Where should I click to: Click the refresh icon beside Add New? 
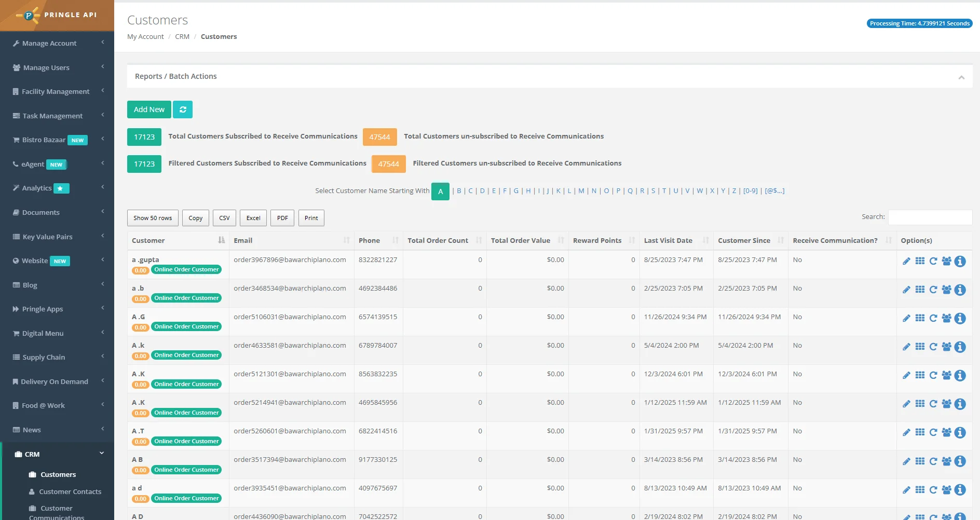(183, 110)
